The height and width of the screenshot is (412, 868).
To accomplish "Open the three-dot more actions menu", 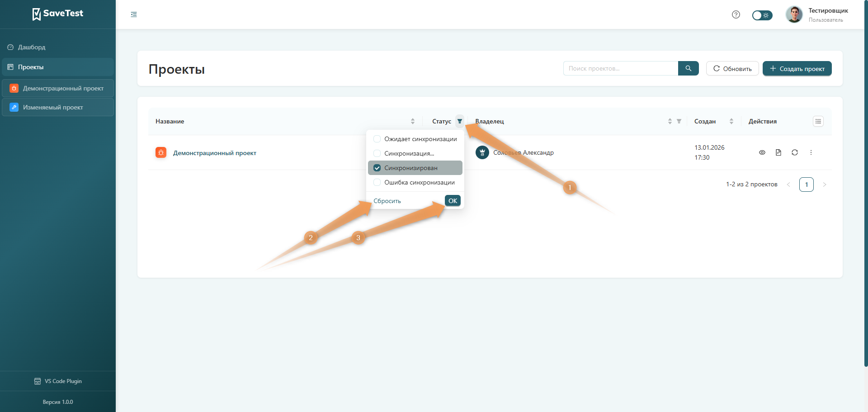I will click(811, 152).
